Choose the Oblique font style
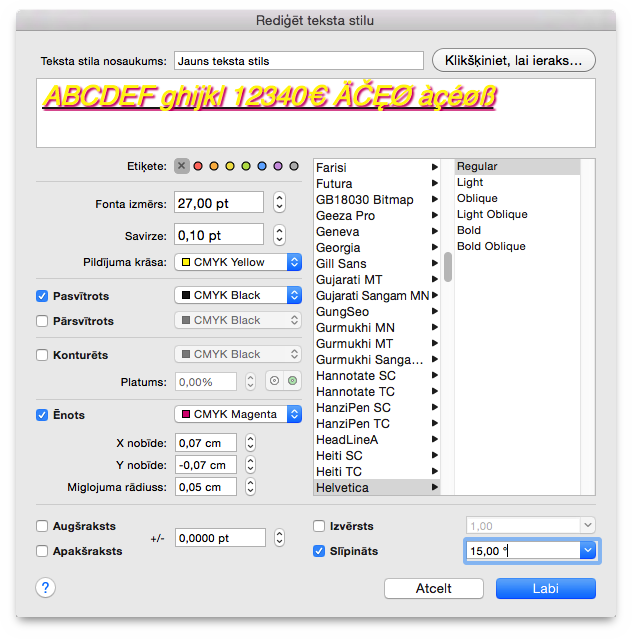This screenshot has height=639, width=632. (x=517, y=198)
